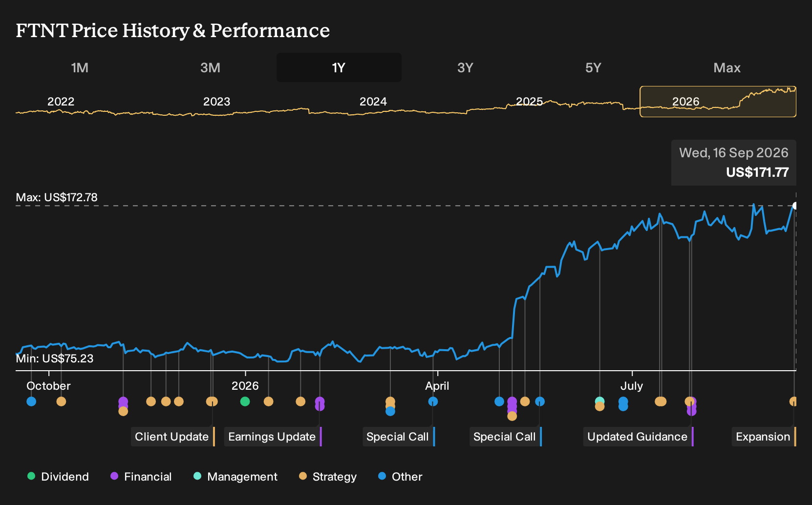Click the 2026 axis label below chart
Viewport: 812px width, 505px height.
click(245, 386)
